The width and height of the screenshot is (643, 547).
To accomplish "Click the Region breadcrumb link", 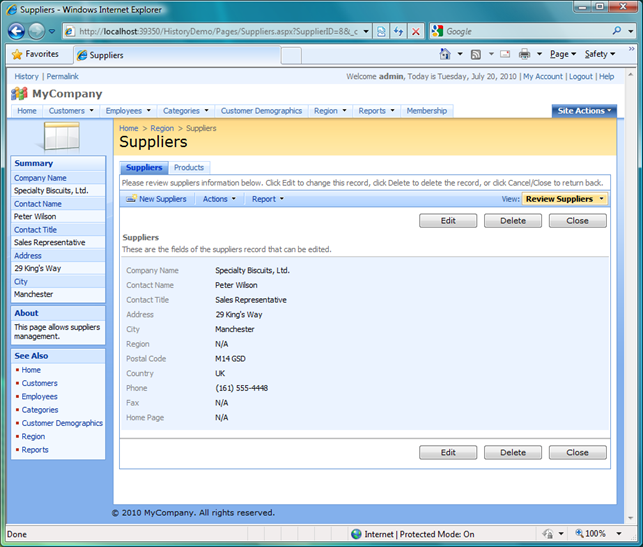I will (162, 128).
